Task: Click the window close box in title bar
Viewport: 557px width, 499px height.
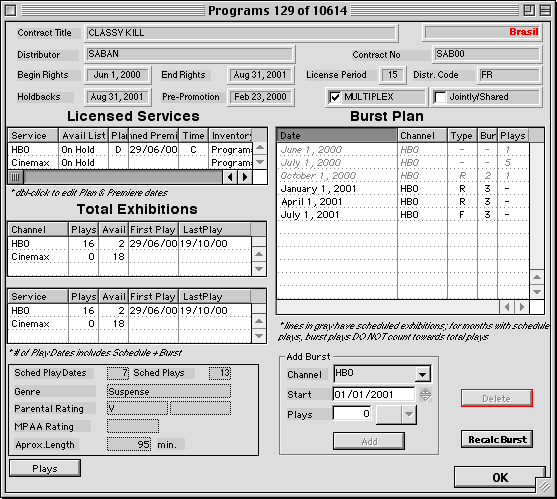Action: (11, 11)
